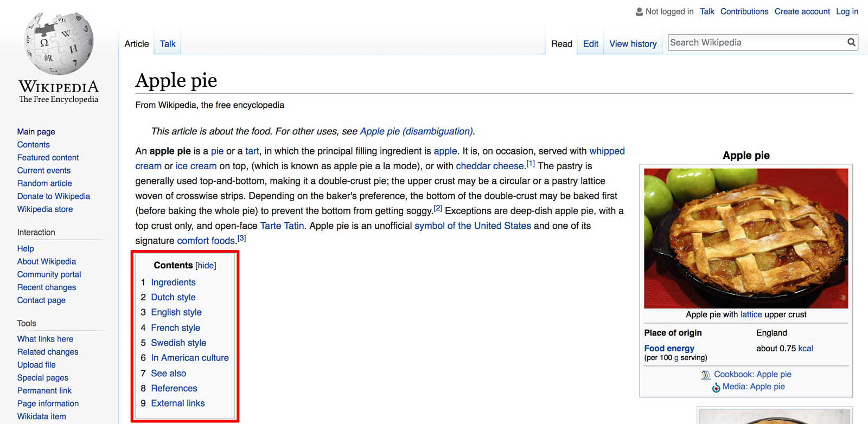The image size is (868, 424).
Task: Click Permanent link in Tools
Action: 44,391
